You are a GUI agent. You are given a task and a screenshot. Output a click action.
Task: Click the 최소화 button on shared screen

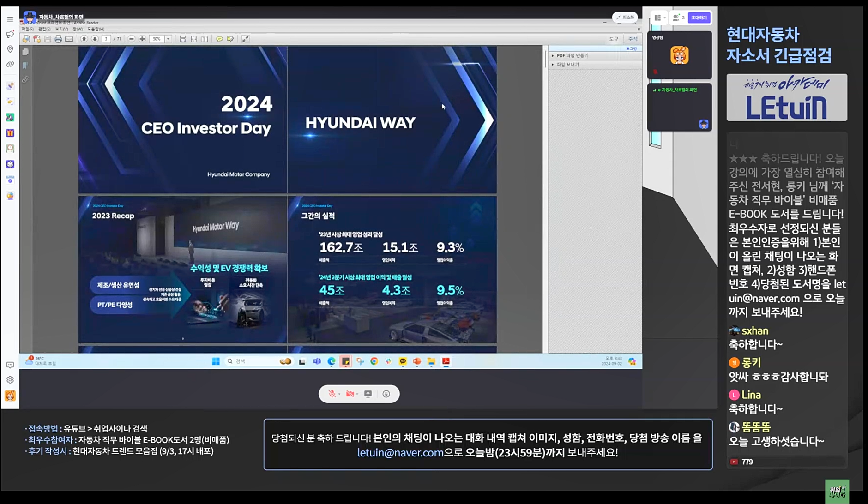[x=625, y=18]
